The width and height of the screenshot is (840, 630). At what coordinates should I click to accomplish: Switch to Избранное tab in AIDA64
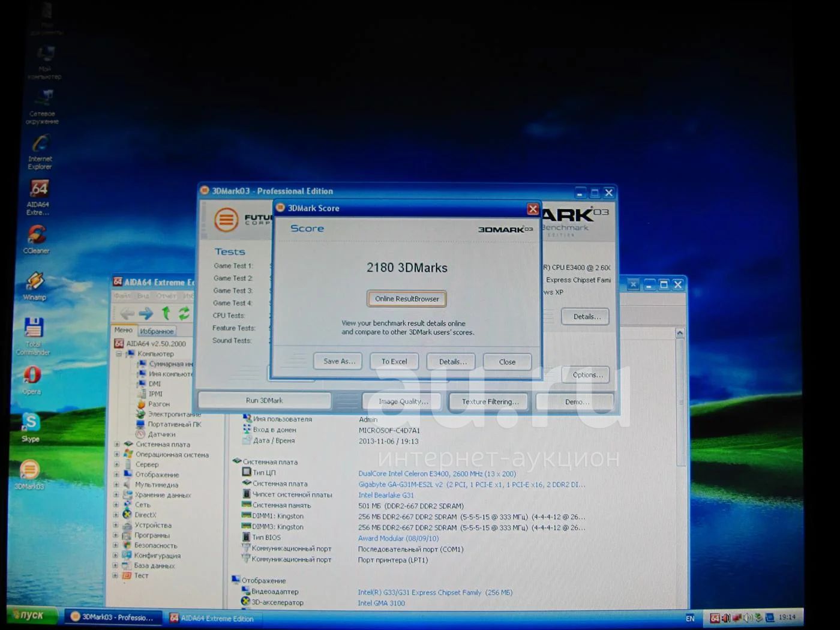coord(157,331)
